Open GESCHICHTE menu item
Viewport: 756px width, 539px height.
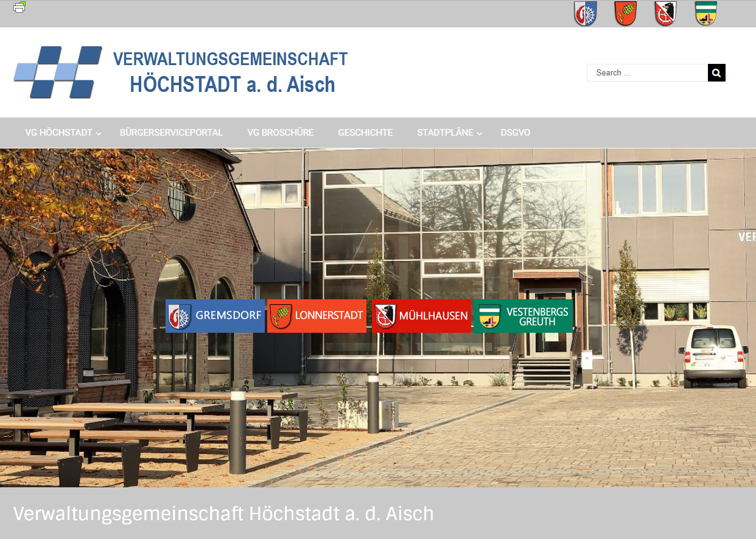(x=365, y=133)
